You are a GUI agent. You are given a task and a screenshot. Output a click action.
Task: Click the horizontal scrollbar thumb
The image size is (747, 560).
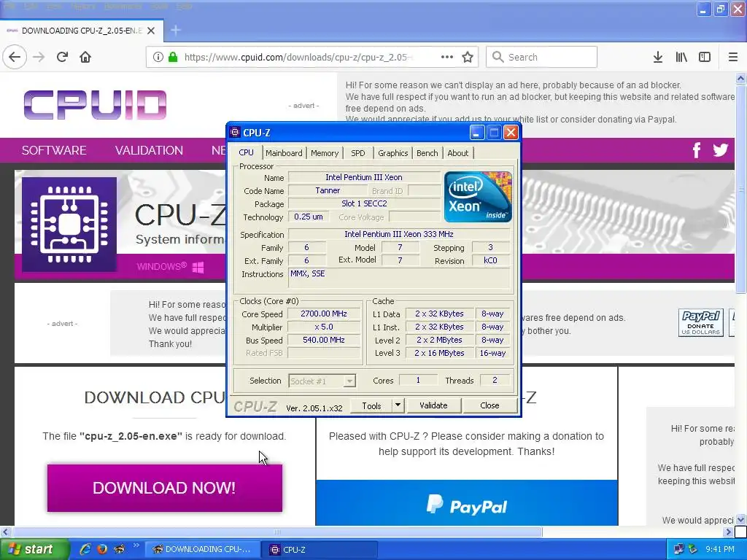click(x=278, y=532)
